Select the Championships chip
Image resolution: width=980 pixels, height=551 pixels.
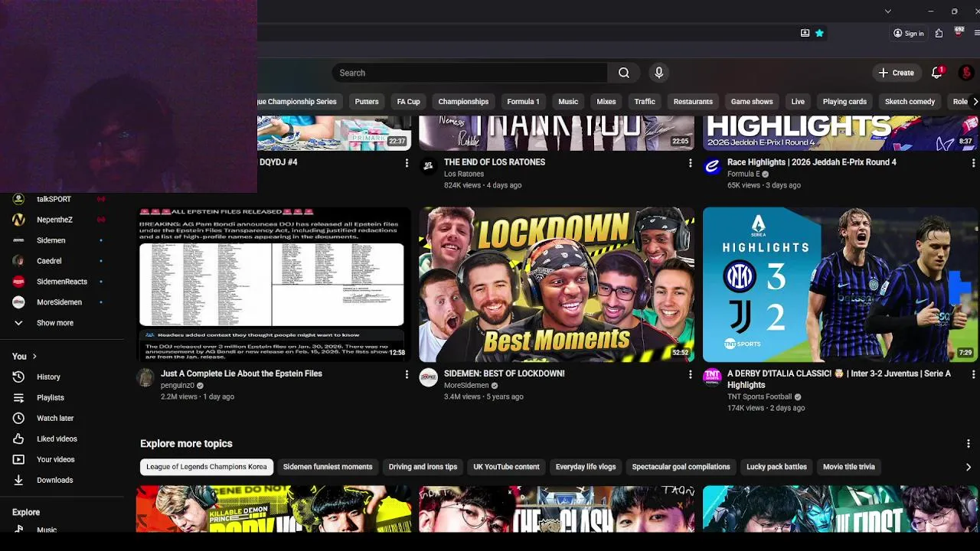click(463, 102)
